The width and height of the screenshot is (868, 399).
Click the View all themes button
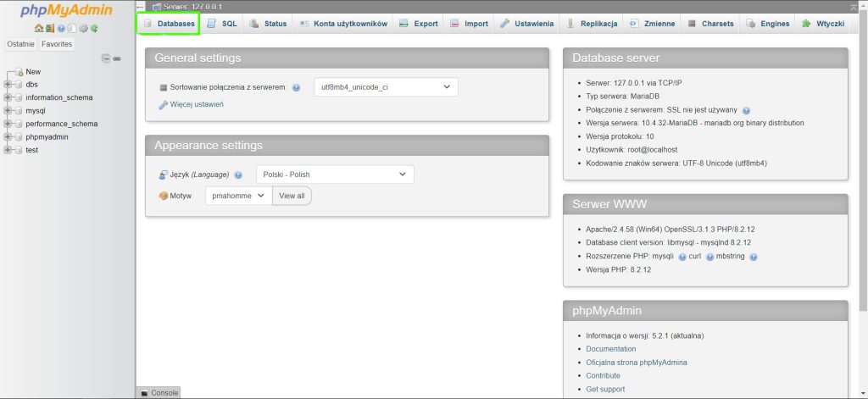pos(292,196)
